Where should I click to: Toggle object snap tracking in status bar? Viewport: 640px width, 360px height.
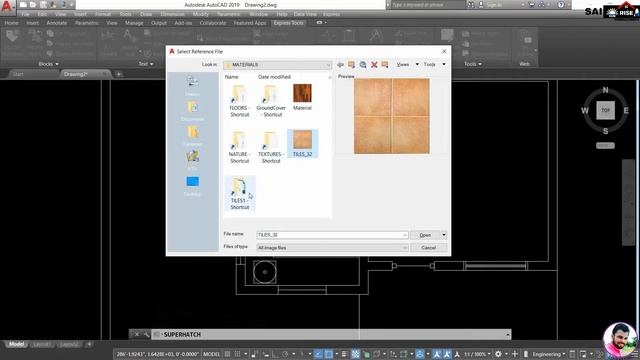point(318,354)
